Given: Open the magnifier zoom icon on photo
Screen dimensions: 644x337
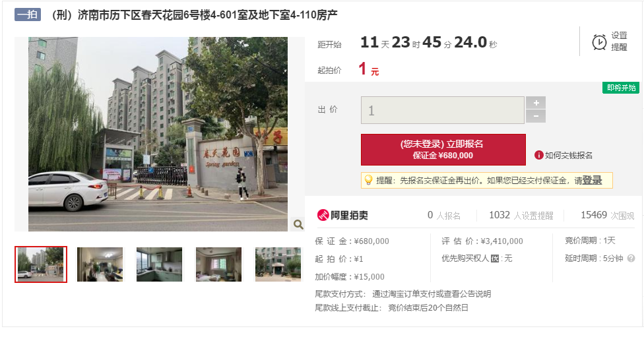Looking at the screenshot, I should coord(298,224).
